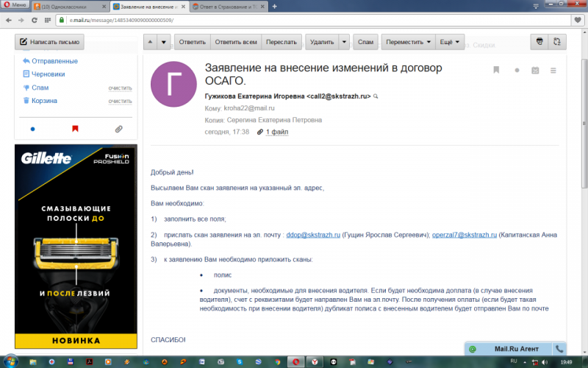Screen dimensions: 588x368
Task: Open a new browser tab
Action: point(274,7)
